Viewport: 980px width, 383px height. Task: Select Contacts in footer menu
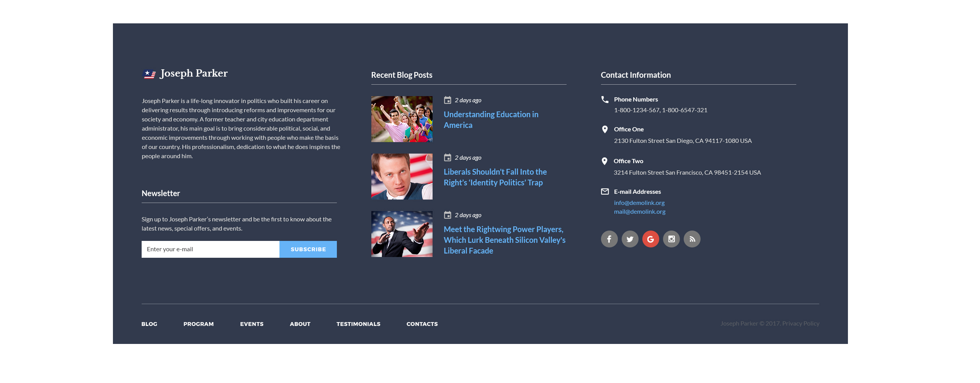click(422, 324)
